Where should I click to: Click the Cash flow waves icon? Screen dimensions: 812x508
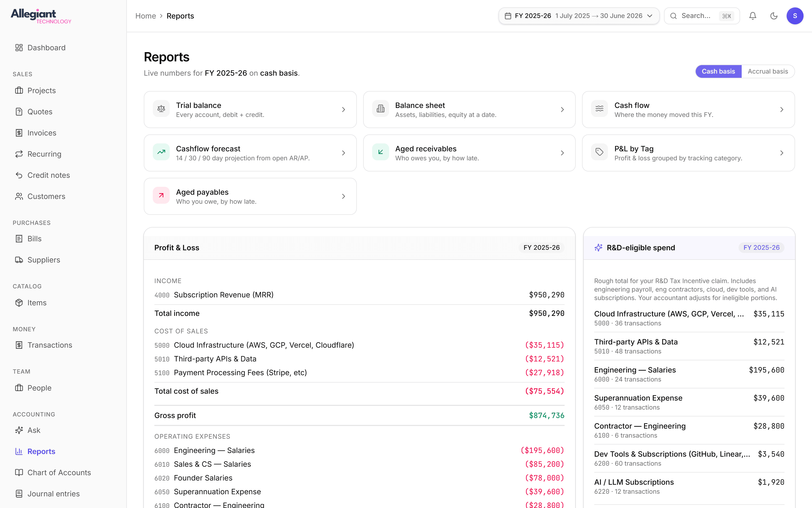pyautogui.click(x=599, y=108)
